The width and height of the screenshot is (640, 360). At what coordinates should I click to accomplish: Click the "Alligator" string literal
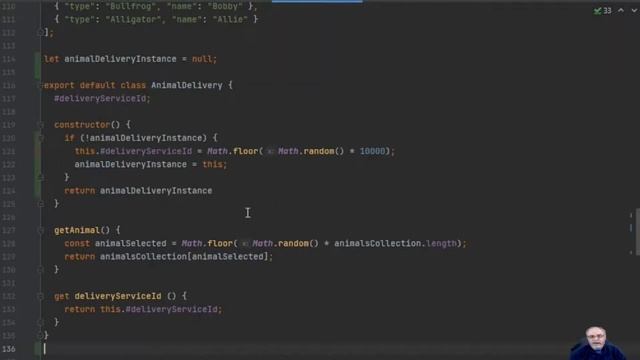(x=133, y=19)
